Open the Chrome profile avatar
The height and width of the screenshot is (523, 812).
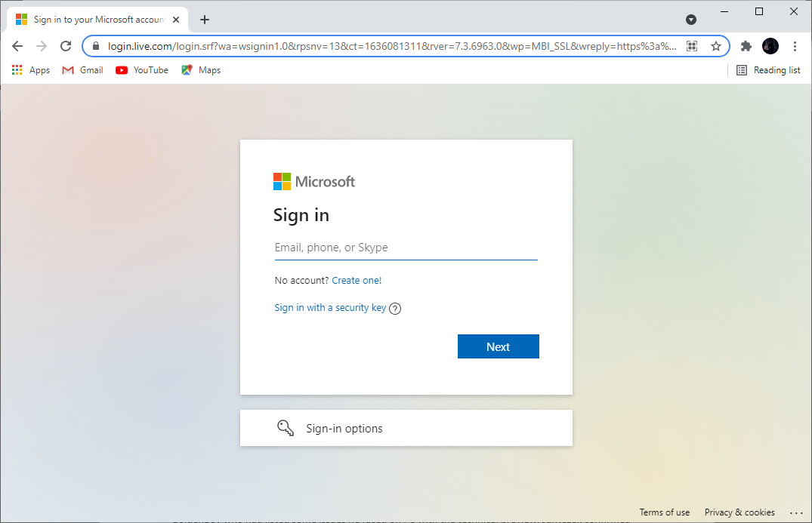[x=770, y=46]
